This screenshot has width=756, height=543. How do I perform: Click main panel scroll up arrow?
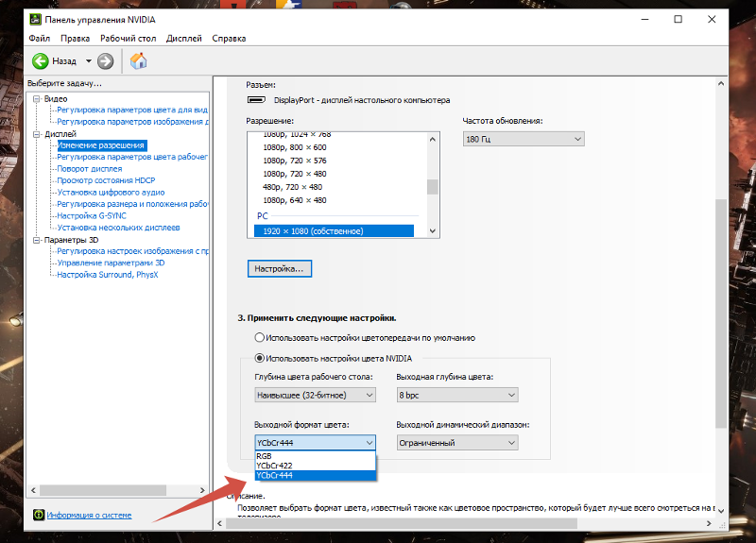[721, 84]
